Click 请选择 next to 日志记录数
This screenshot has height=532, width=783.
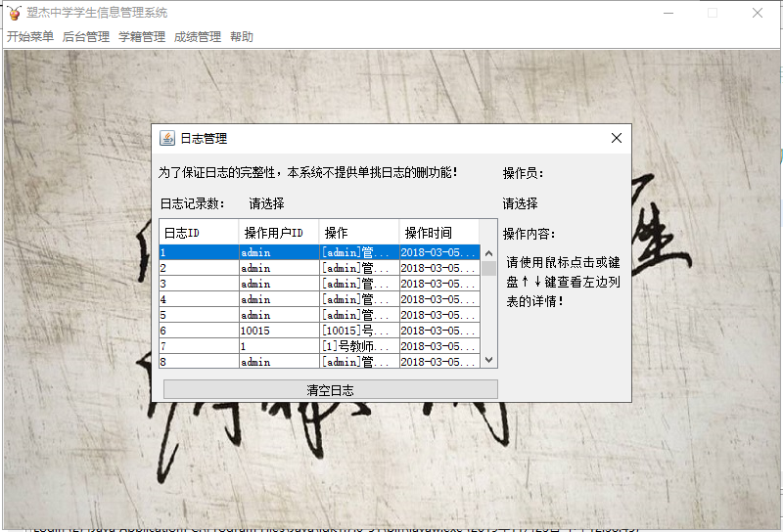pyautogui.click(x=266, y=203)
